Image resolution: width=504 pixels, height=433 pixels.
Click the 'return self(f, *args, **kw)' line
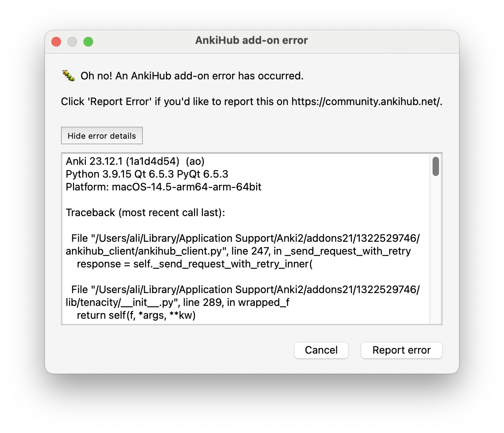tap(136, 316)
